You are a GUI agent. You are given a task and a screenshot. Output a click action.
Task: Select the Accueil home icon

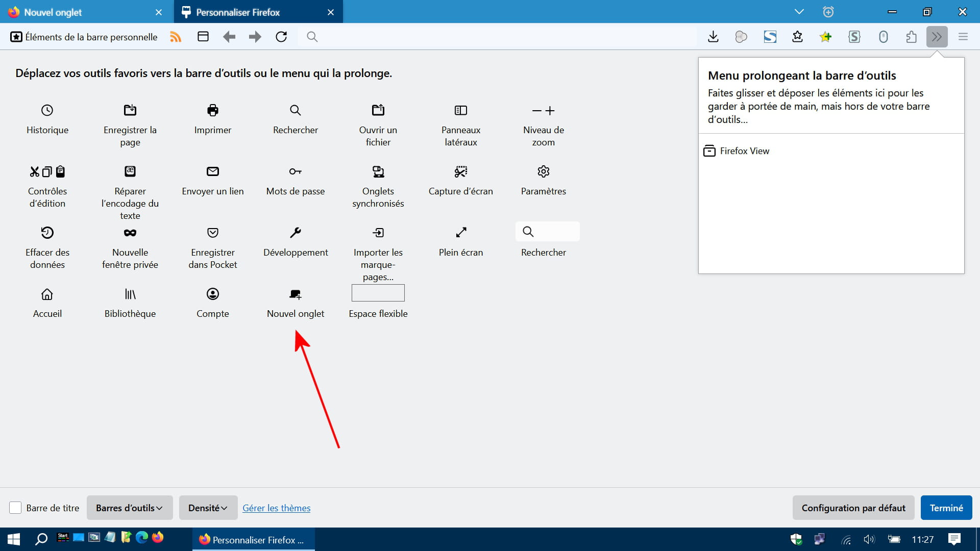(47, 294)
